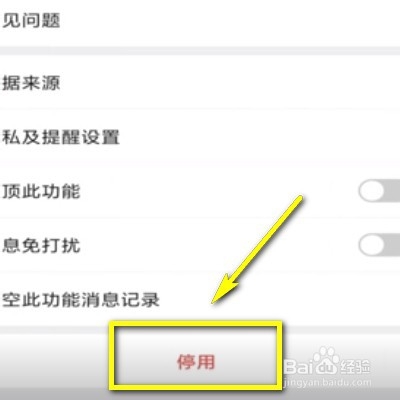The image size is (400, 400).
Task: Click gray bottom bar left of 停用
Action: pyautogui.click(x=54, y=362)
